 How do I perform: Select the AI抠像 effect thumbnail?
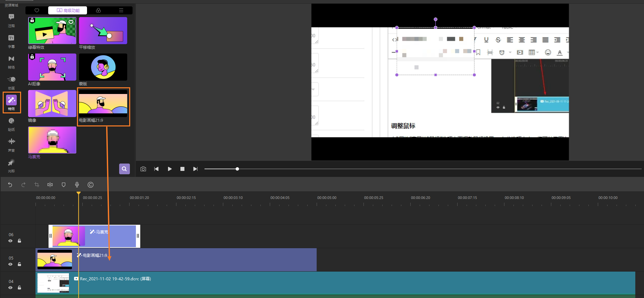(x=52, y=67)
